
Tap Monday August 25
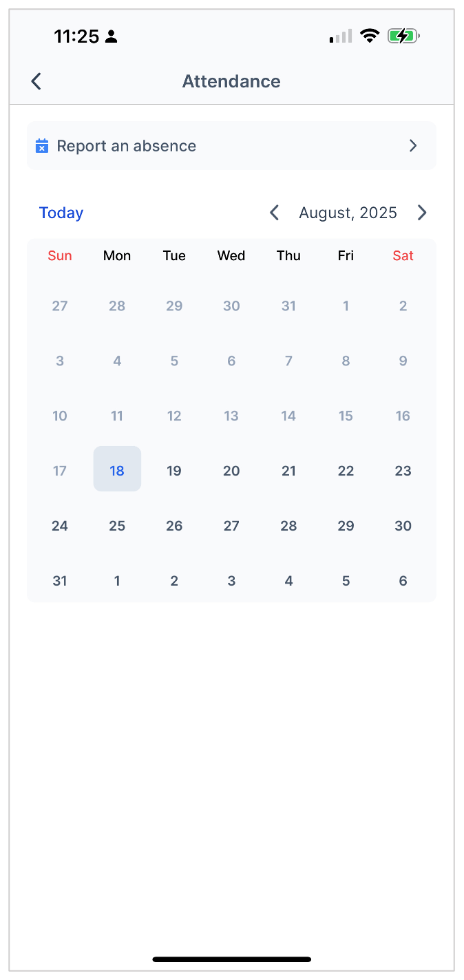[117, 526]
